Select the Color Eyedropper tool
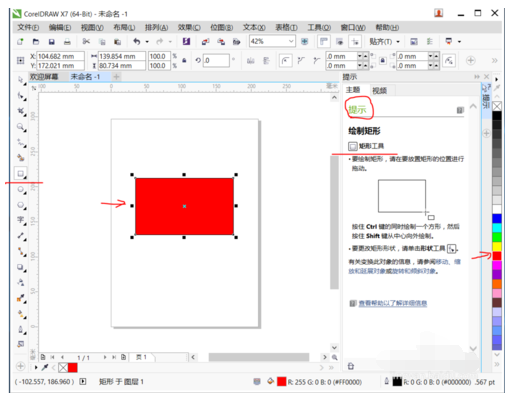Image resolution: width=513 pixels, height=393 pixels. (x=21, y=298)
